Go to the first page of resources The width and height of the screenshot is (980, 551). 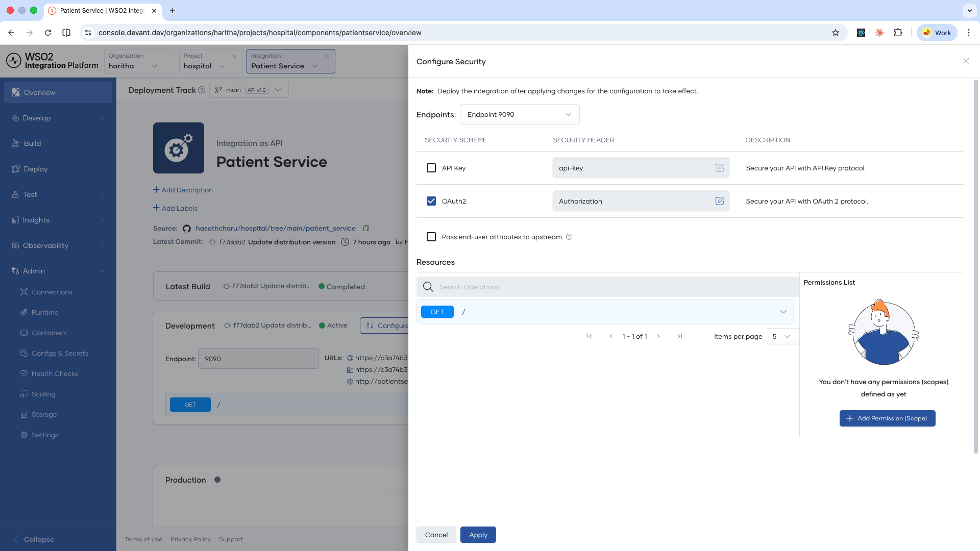(590, 336)
